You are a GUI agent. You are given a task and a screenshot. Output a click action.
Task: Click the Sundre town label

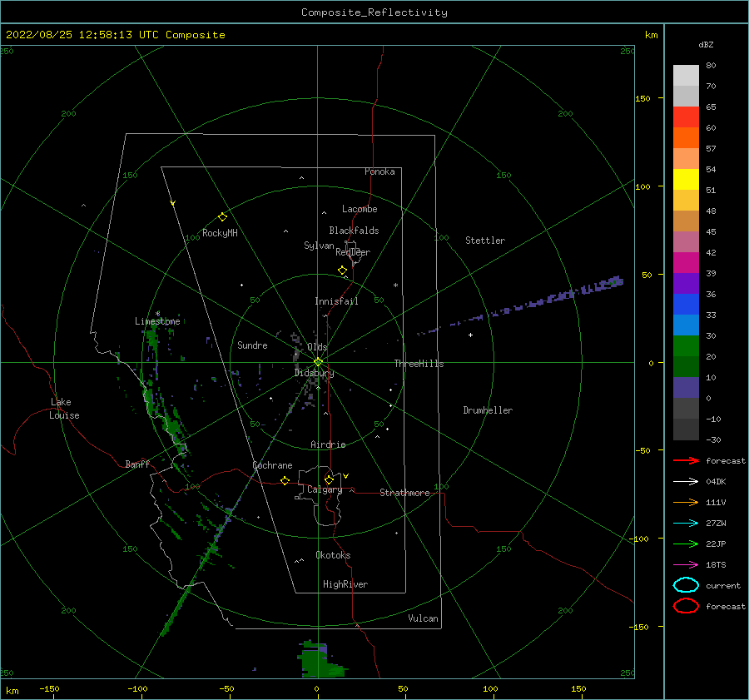coord(252,345)
